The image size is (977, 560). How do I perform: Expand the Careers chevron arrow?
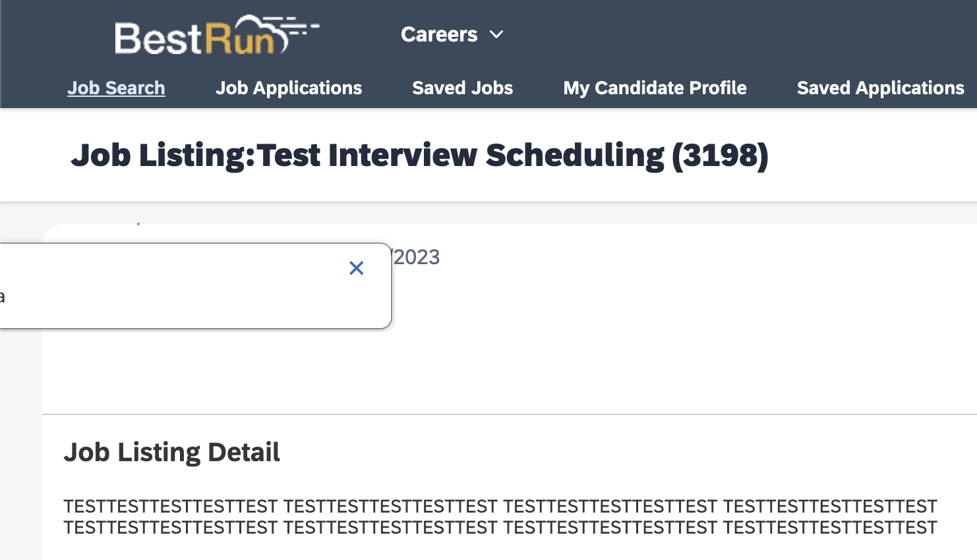click(x=496, y=34)
